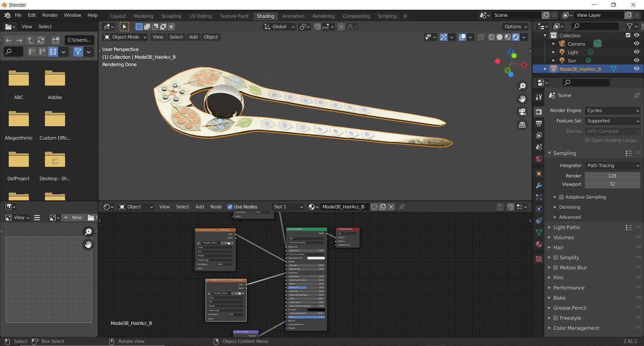This screenshot has width=644, height=346.
Task: Click the image editor zoom icon
Action: pos(88,232)
